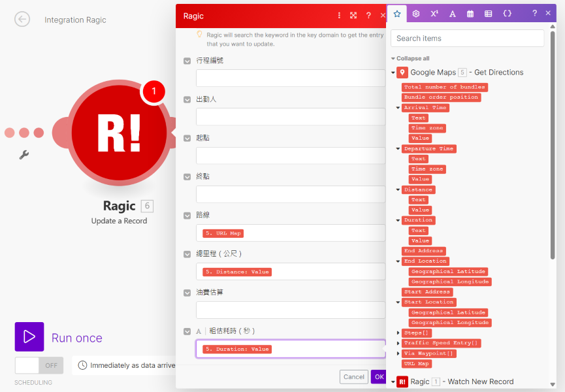Image resolution: width=565 pixels, height=392 pixels.
Task: Click the wrench icon under the dots
Action: (x=24, y=155)
